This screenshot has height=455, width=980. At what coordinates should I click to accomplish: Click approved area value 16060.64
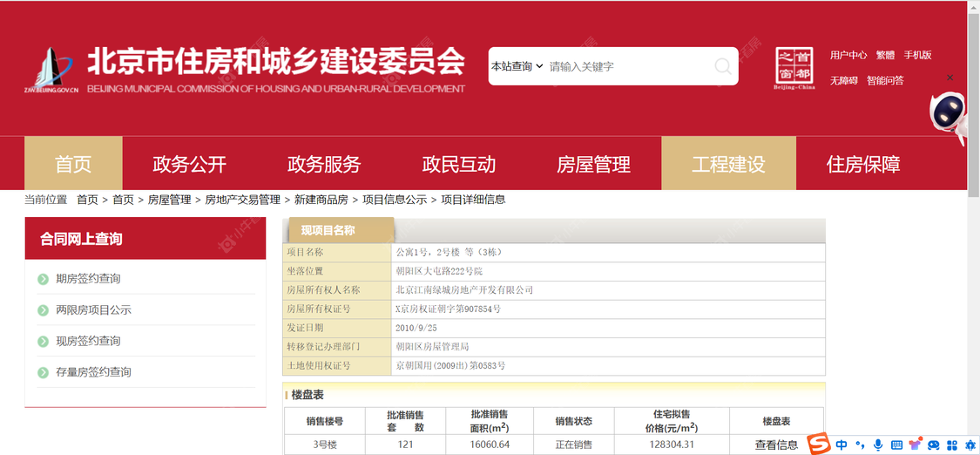coord(490,445)
